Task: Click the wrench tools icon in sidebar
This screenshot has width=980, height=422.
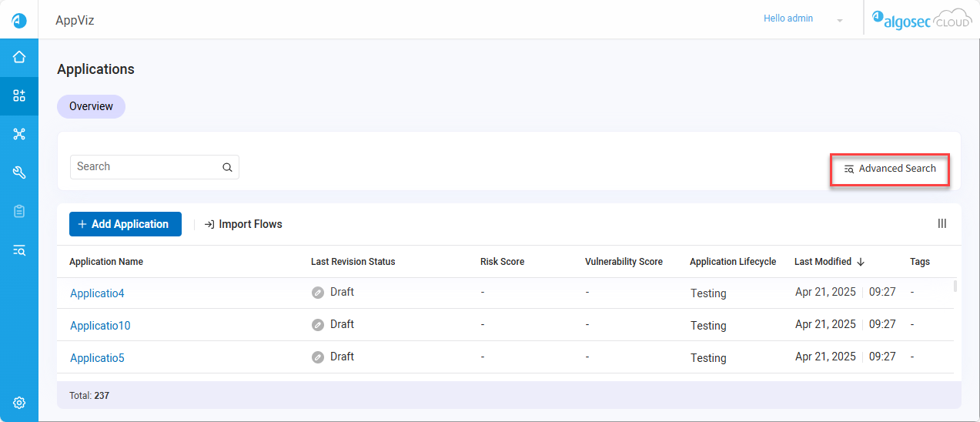Action: click(19, 172)
